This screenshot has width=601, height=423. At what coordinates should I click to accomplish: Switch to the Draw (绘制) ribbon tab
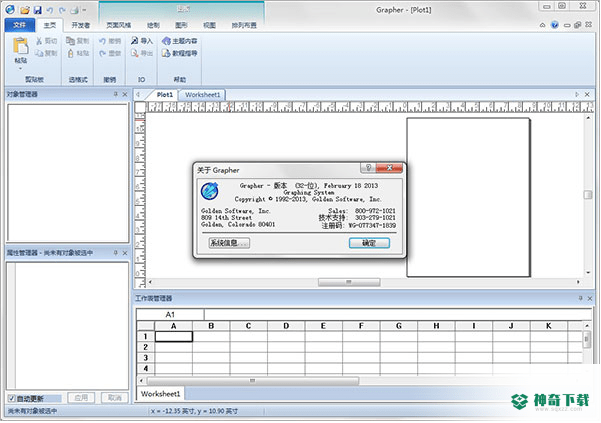coord(153,25)
